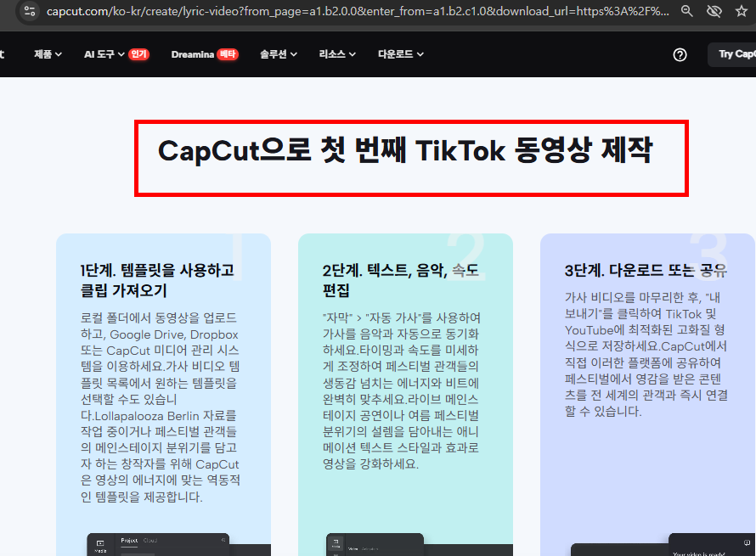Expand the 다운로드 chevron menu
The width and height of the screenshot is (756, 556).
pyautogui.click(x=398, y=53)
